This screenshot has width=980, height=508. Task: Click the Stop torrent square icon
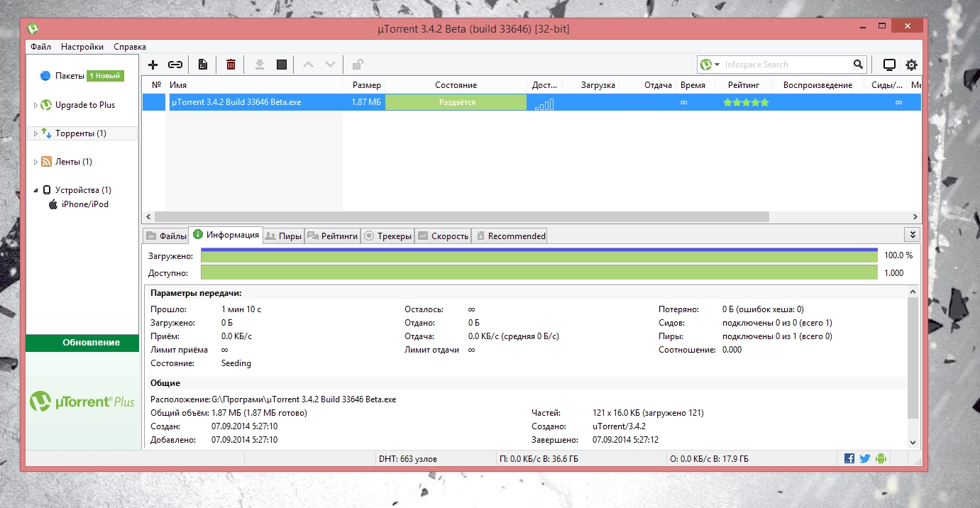point(280,64)
